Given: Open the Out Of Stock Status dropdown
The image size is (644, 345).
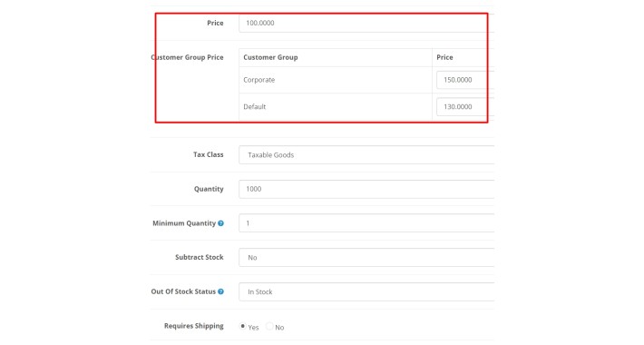Looking at the screenshot, I should point(366,292).
